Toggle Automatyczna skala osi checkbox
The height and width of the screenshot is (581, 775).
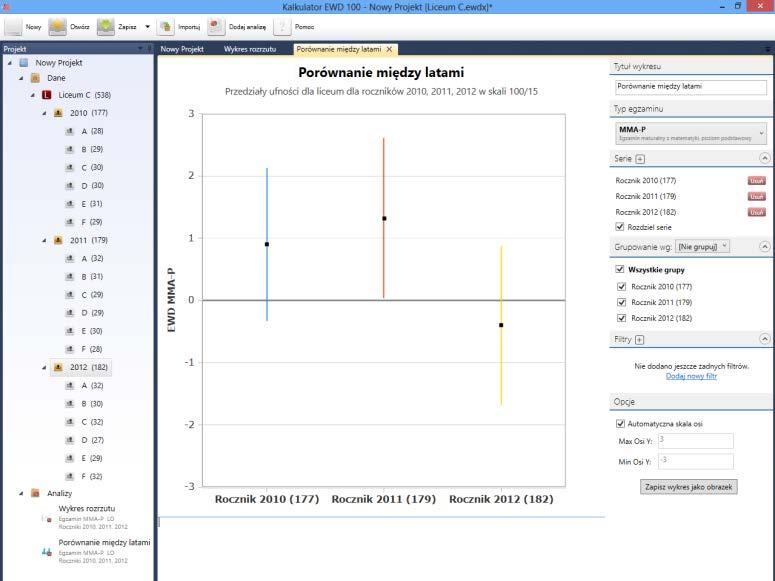pyautogui.click(x=620, y=424)
